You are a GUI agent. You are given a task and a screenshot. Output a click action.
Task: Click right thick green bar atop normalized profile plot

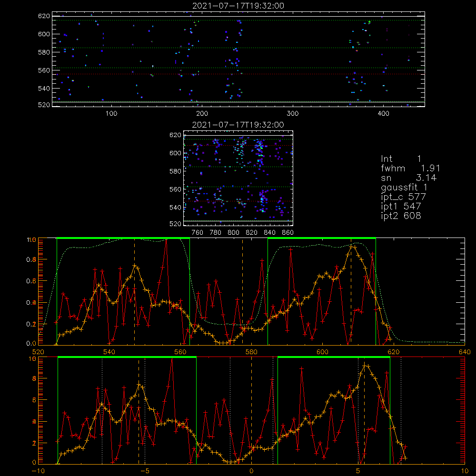coord(322,238)
